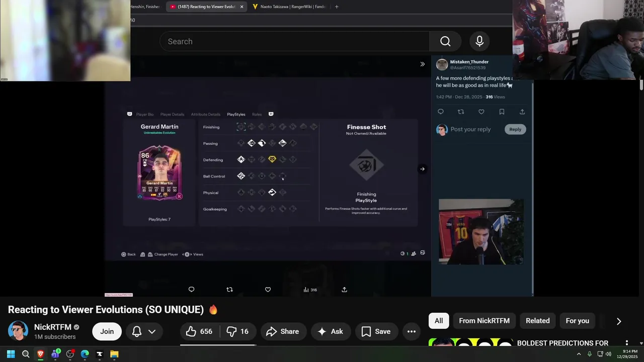Advance to next image with side arrow
The height and width of the screenshot is (362, 644).
tap(422, 169)
